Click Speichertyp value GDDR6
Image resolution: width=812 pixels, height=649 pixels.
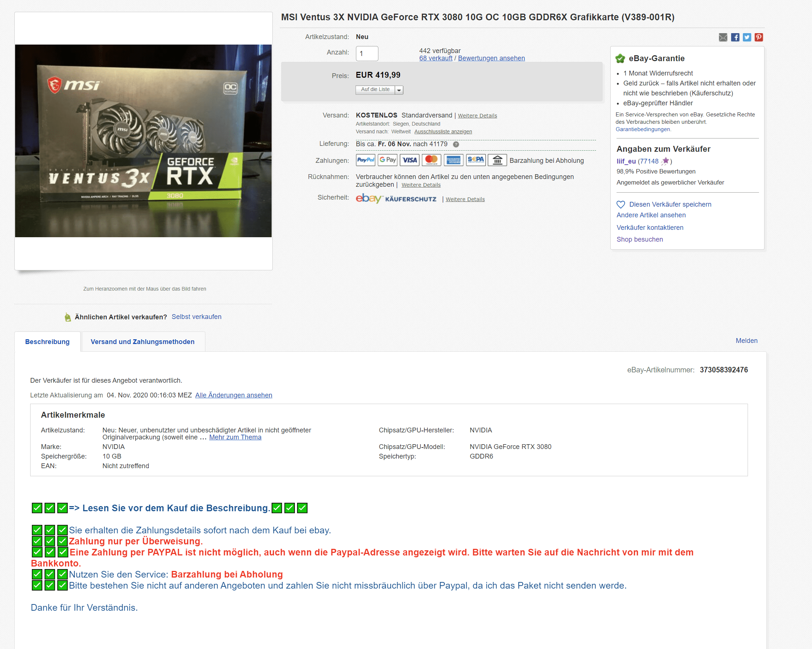(481, 456)
